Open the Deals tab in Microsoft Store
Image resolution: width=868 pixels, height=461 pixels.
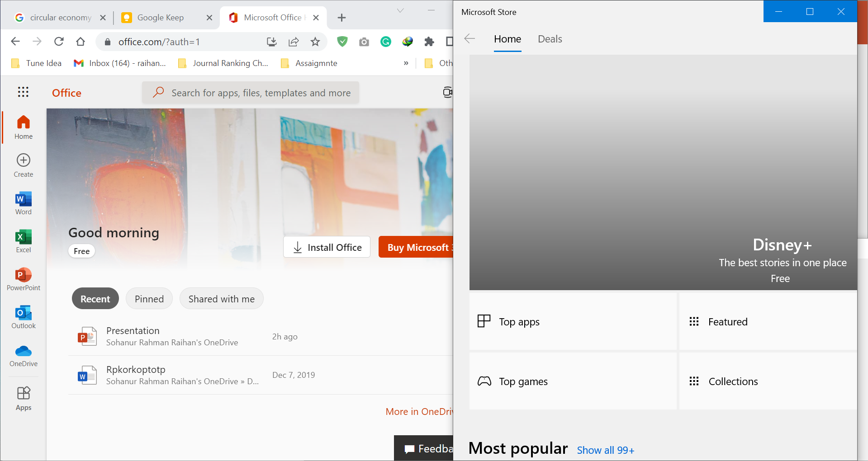click(x=550, y=39)
